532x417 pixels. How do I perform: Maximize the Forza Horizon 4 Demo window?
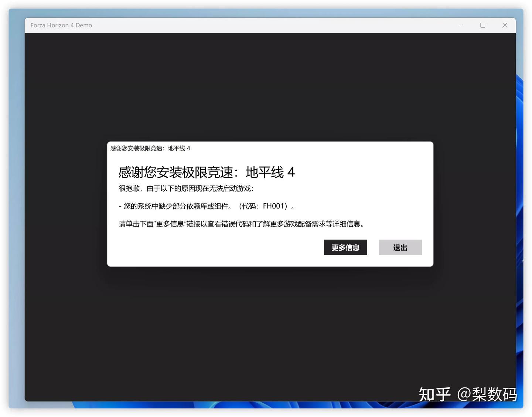click(x=482, y=25)
